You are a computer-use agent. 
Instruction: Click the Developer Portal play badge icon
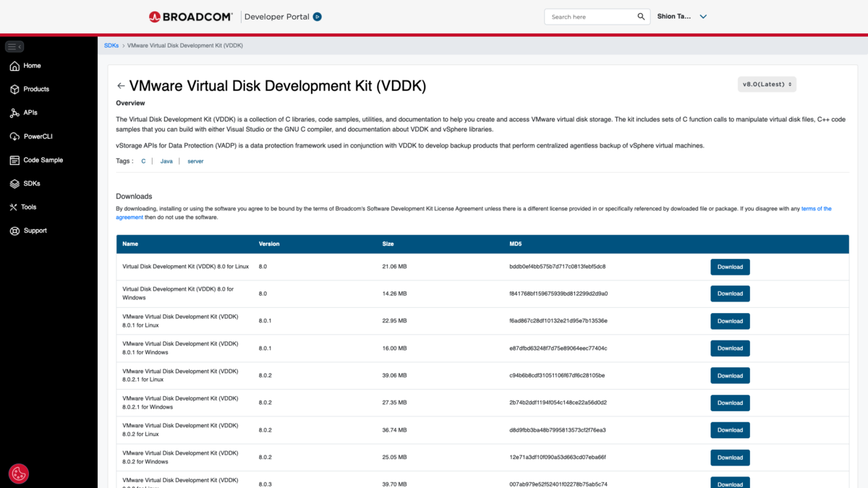click(318, 17)
